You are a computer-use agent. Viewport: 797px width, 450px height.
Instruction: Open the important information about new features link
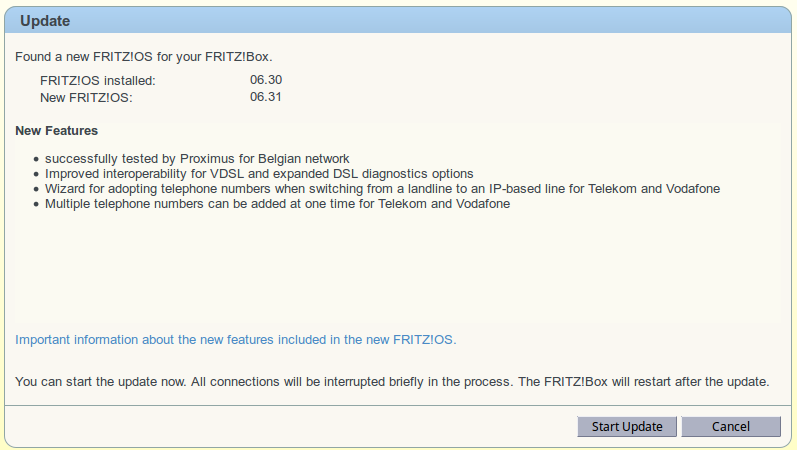(235, 340)
